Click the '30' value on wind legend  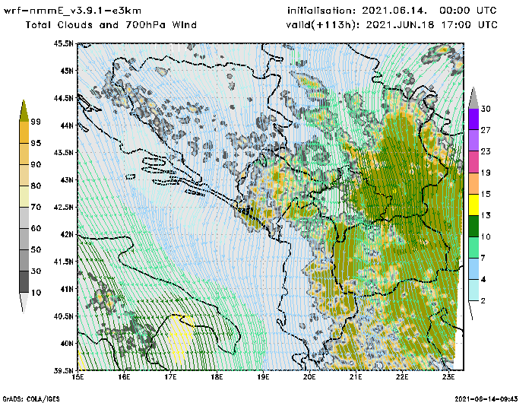[x=486, y=109]
